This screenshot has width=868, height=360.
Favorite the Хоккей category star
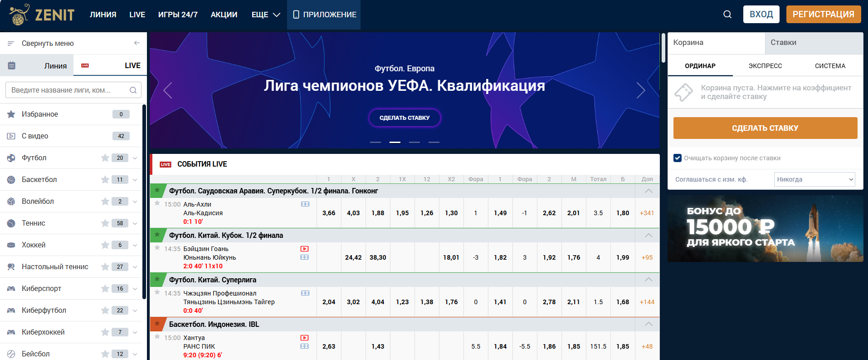[x=105, y=245]
